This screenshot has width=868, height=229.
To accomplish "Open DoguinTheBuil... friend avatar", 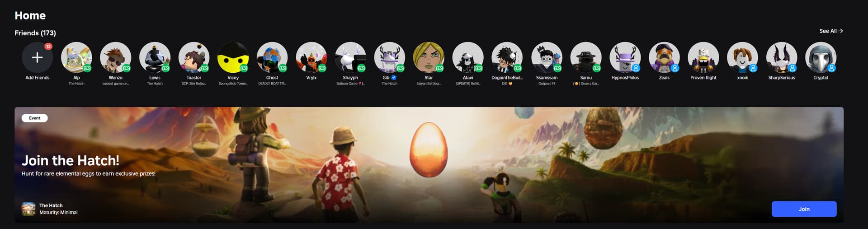I will [507, 57].
